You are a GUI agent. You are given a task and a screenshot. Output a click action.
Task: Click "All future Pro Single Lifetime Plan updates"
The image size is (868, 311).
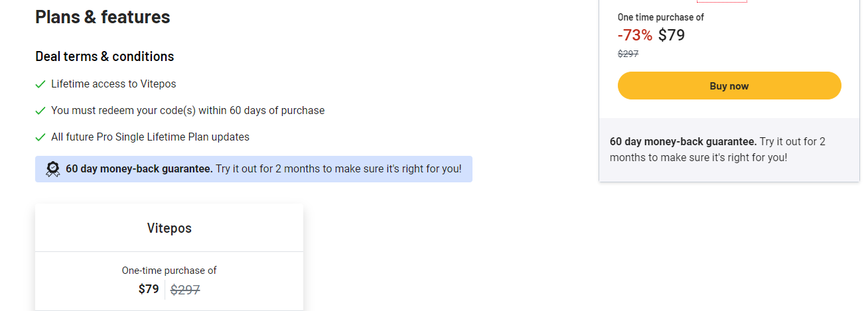click(150, 137)
